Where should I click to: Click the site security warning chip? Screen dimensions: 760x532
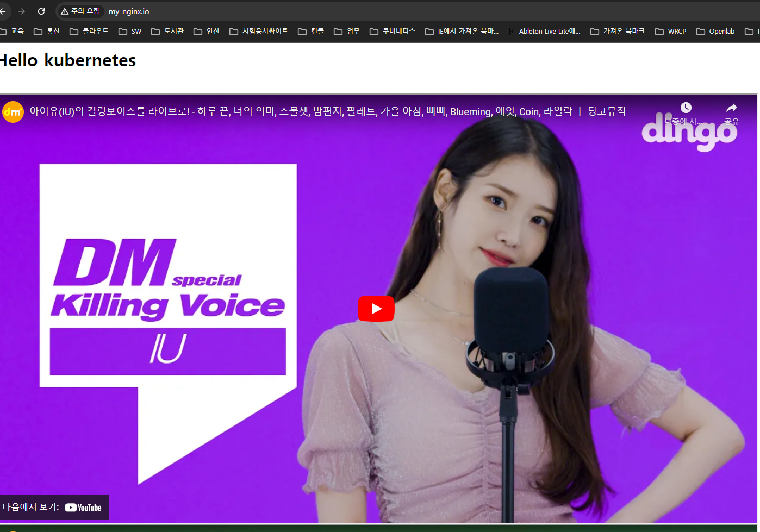pos(80,11)
